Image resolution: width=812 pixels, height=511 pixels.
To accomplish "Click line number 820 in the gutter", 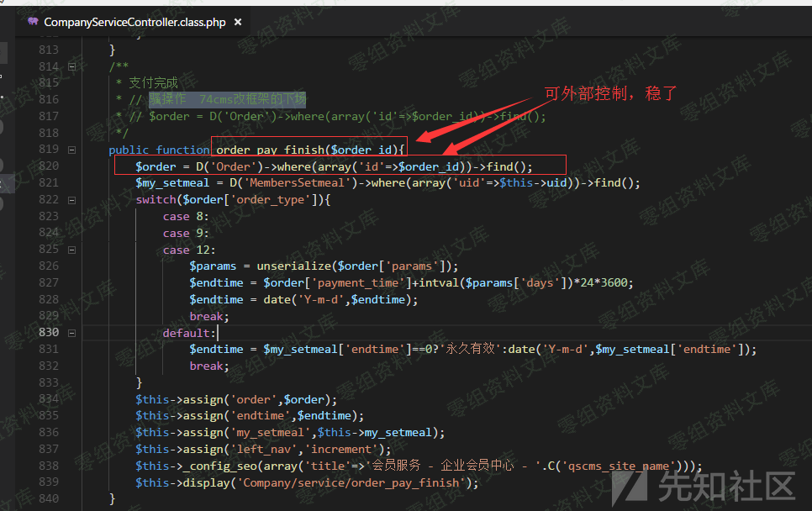I will click(x=49, y=166).
